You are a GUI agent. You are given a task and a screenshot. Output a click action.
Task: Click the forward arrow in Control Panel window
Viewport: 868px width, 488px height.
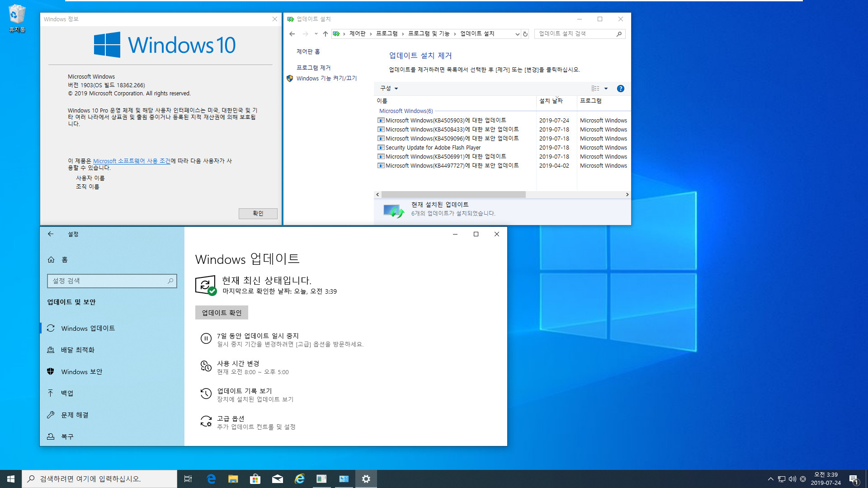click(305, 34)
